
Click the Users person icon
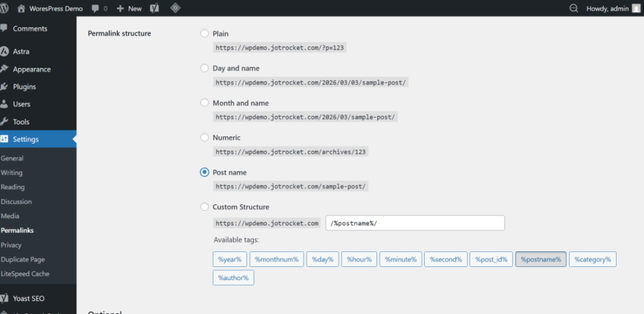pos(4,104)
